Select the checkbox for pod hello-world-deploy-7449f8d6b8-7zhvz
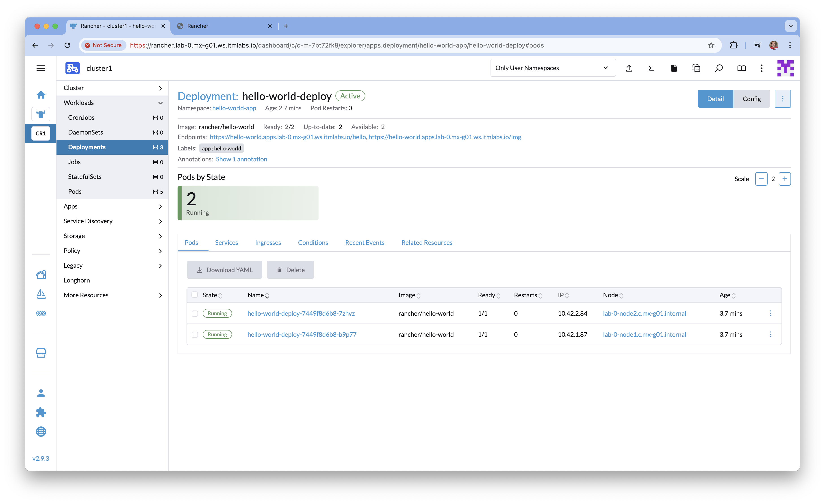The width and height of the screenshot is (825, 504). click(x=195, y=313)
